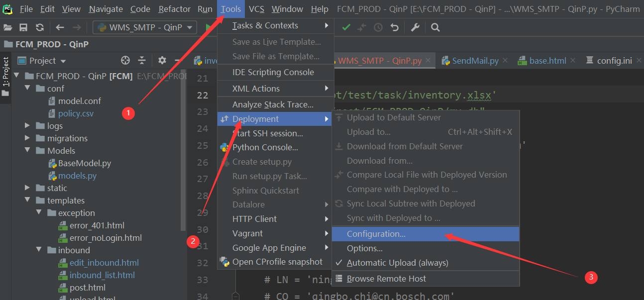
Task: Click the Open folder toolbar icon
Action: (7, 27)
